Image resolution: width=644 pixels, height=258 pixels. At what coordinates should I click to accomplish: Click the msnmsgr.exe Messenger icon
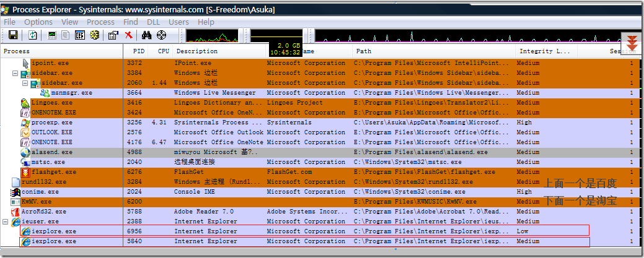point(45,93)
